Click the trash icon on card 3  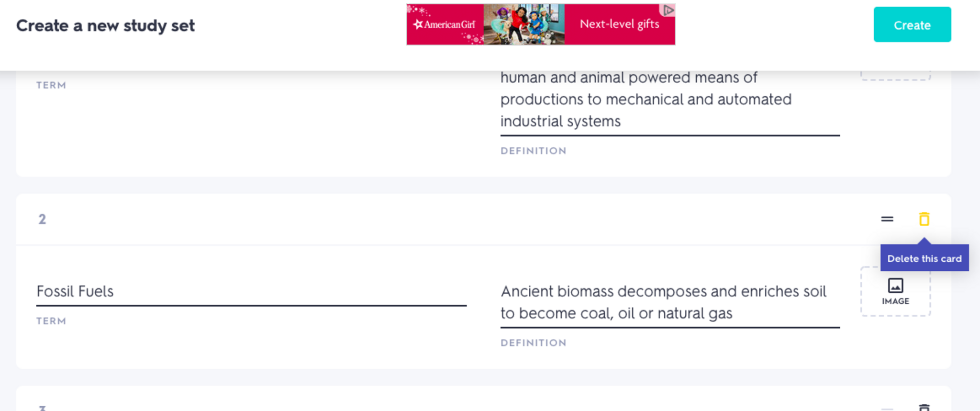point(924,408)
